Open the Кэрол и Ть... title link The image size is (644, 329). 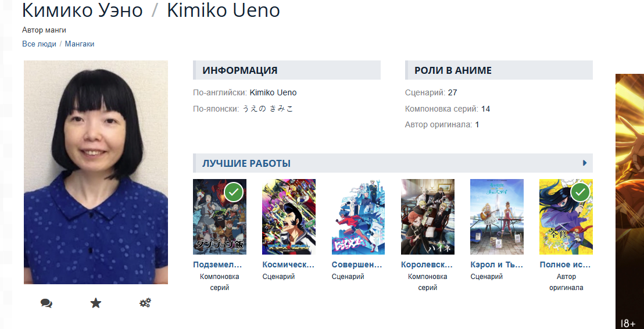pyautogui.click(x=496, y=265)
